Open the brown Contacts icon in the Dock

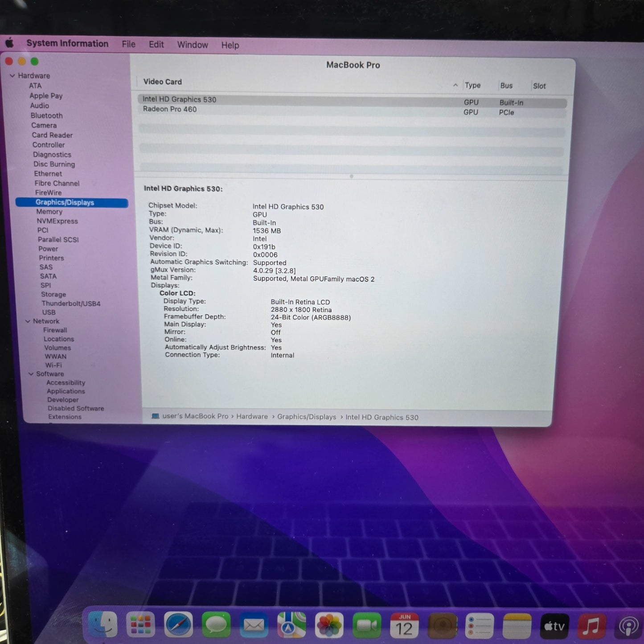(x=443, y=626)
